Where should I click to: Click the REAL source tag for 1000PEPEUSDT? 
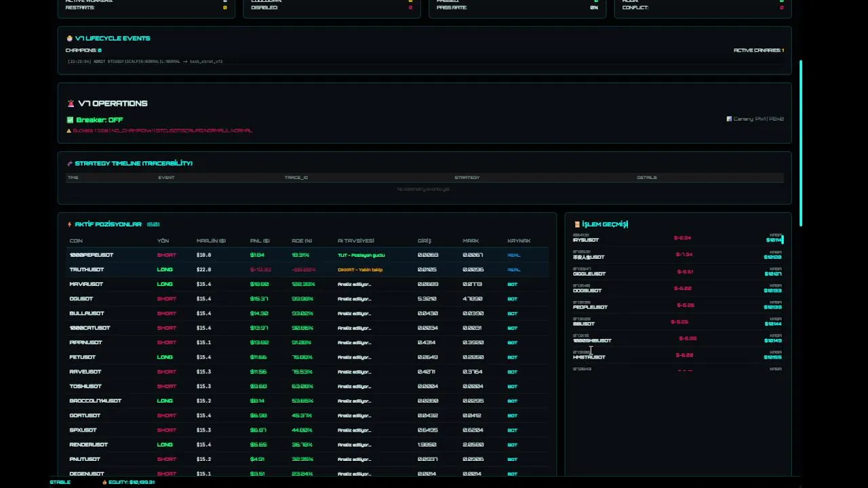pyautogui.click(x=513, y=256)
